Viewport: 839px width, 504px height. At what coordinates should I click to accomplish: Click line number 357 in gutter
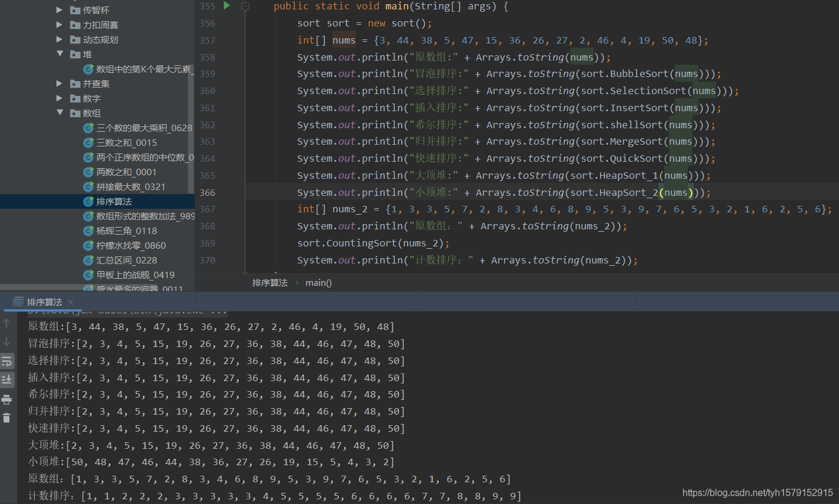(208, 41)
